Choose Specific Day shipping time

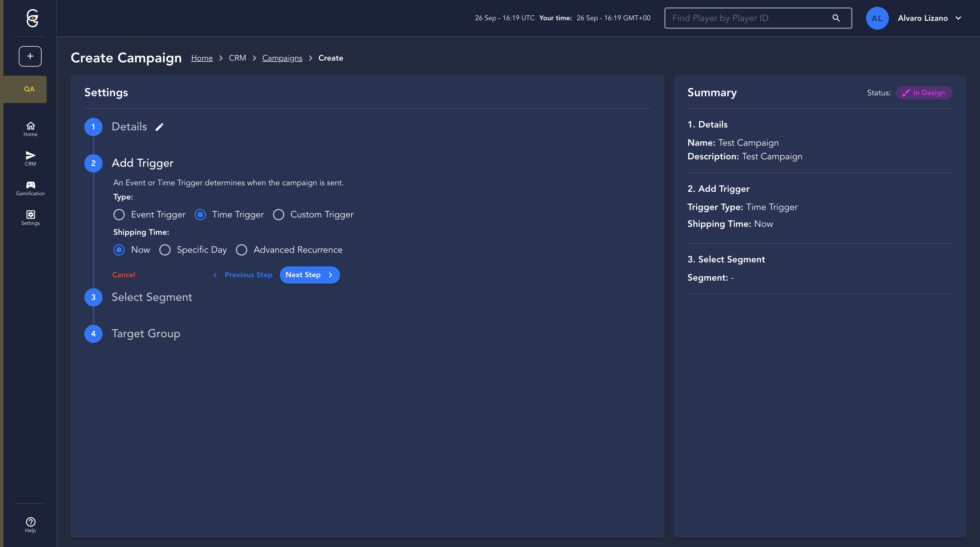[x=165, y=250]
